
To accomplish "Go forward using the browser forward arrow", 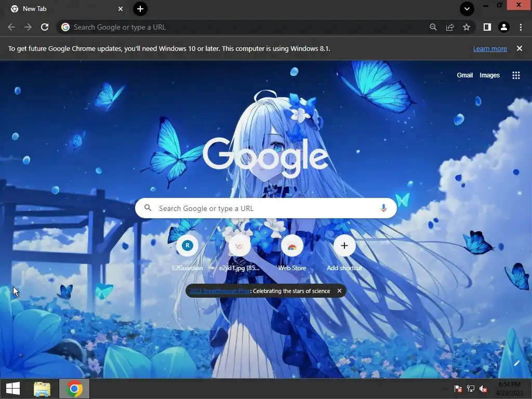I will (x=28, y=27).
